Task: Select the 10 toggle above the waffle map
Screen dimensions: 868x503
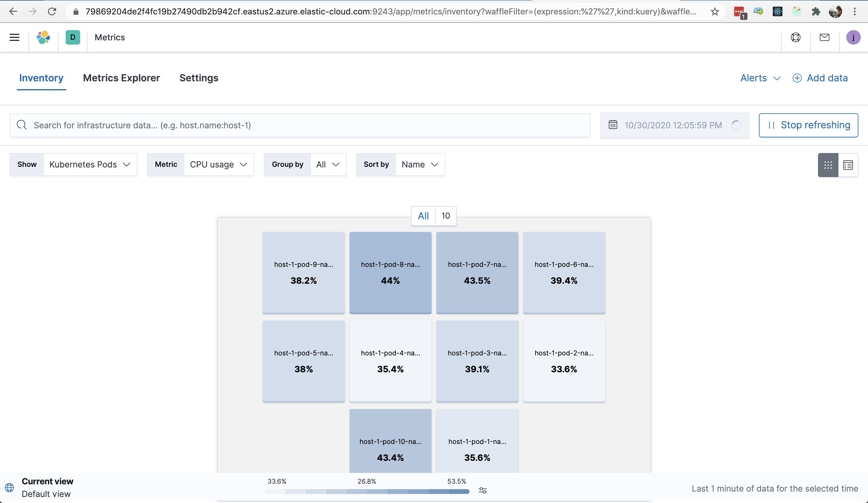Action: [445, 216]
